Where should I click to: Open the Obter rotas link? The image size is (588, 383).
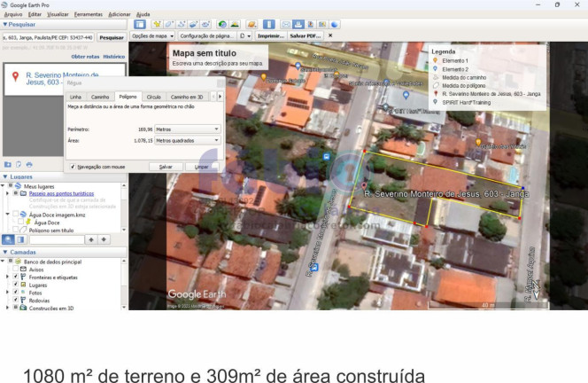click(x=85, y=57)
